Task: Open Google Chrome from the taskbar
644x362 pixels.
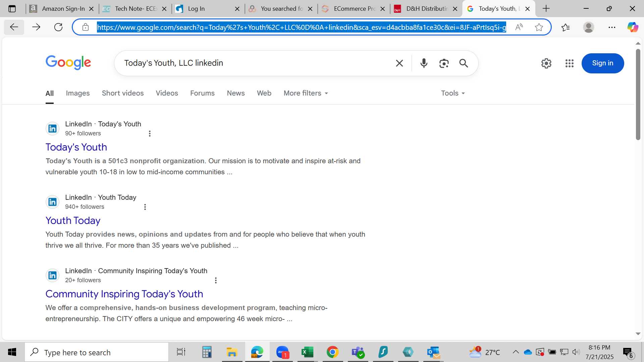Action: tap(332, 352)
